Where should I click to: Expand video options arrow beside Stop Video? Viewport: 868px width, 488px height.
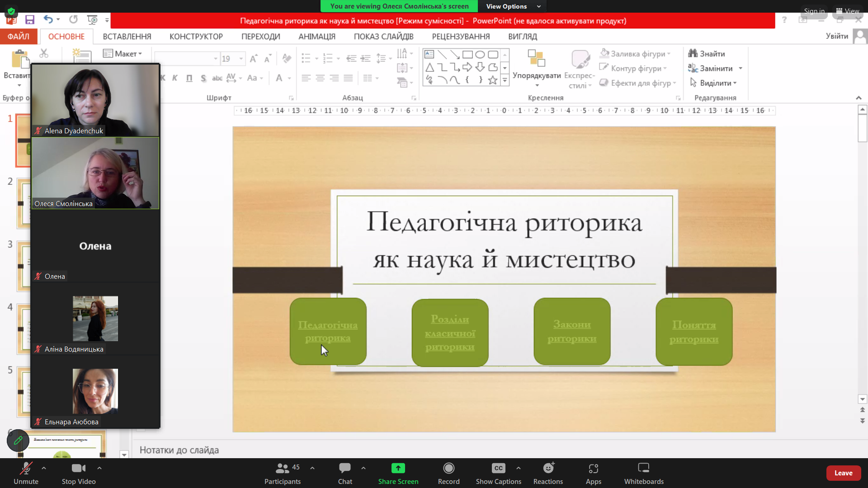(x=99, y=468)
